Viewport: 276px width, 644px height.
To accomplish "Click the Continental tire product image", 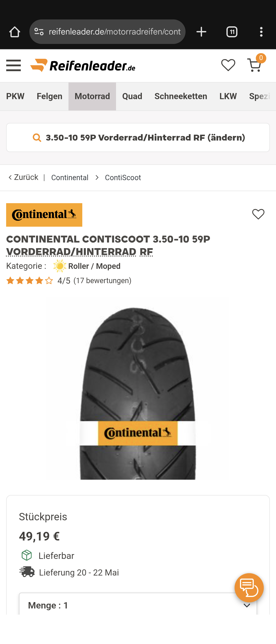I will click(x=138, y=394).
